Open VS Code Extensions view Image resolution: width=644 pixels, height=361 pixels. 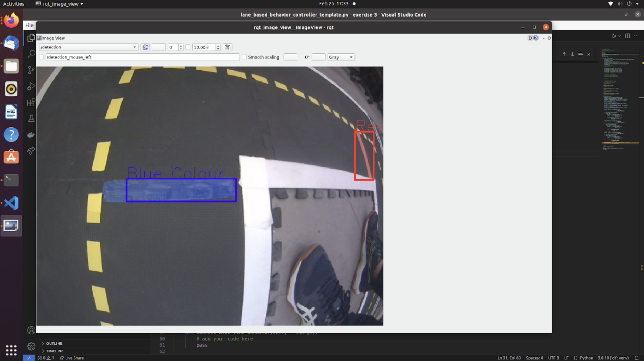[x=31, y=102]
